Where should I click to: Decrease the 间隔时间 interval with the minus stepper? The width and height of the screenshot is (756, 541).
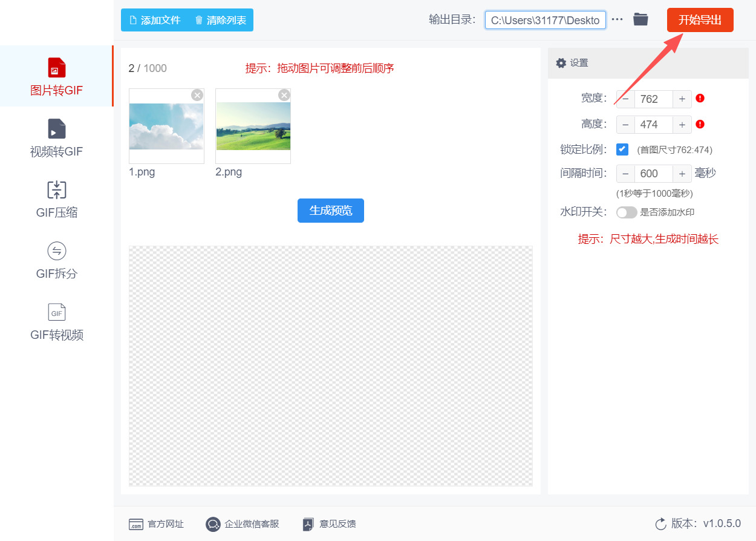[625, 173]
